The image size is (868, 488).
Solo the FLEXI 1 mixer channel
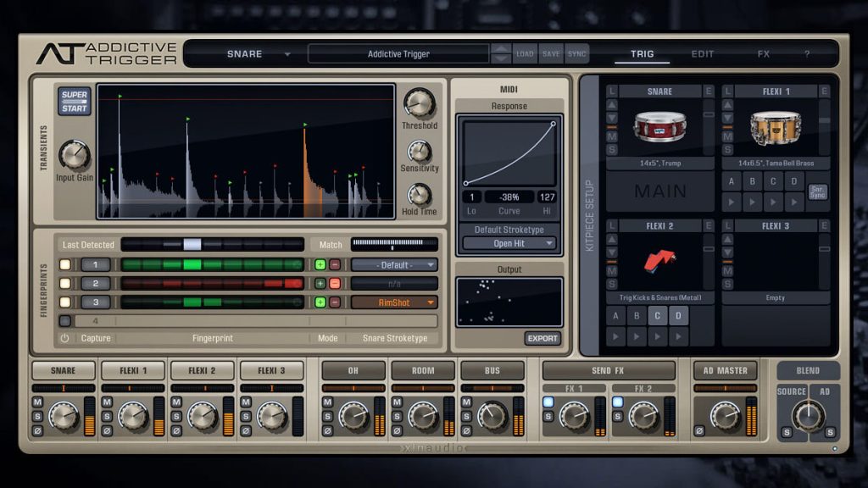point(107,417)
